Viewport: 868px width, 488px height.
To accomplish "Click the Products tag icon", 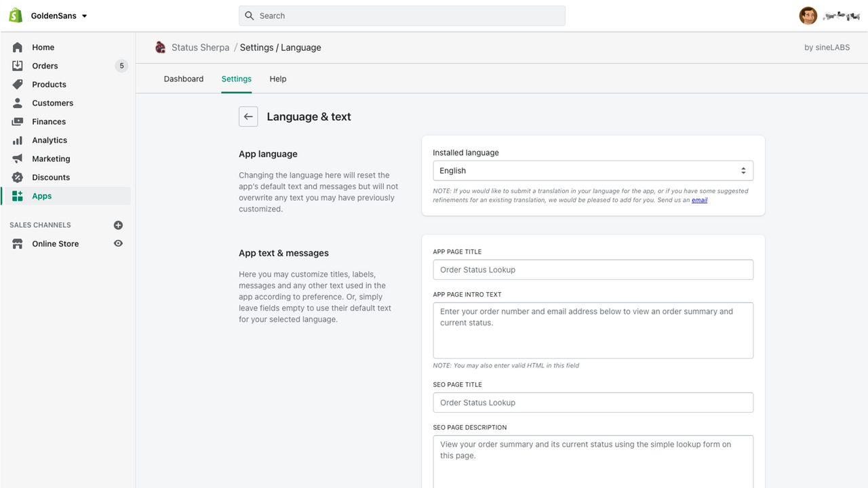I will click(18, 85).
